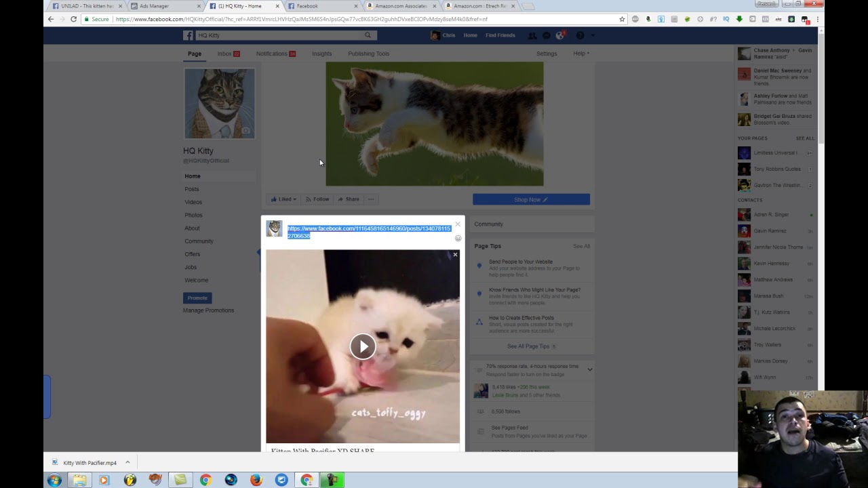Open the Manage Promotions link
The height and width of the screenshot is (488, 868).
208,310
